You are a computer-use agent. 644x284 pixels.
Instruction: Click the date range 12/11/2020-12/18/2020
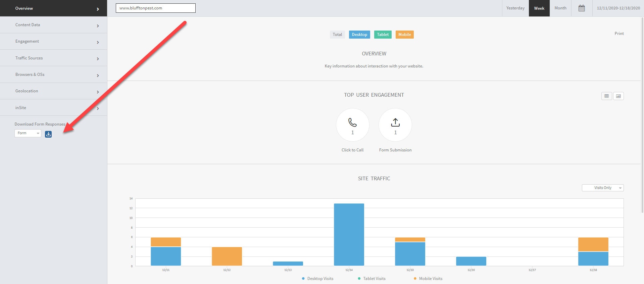(618, 8)
